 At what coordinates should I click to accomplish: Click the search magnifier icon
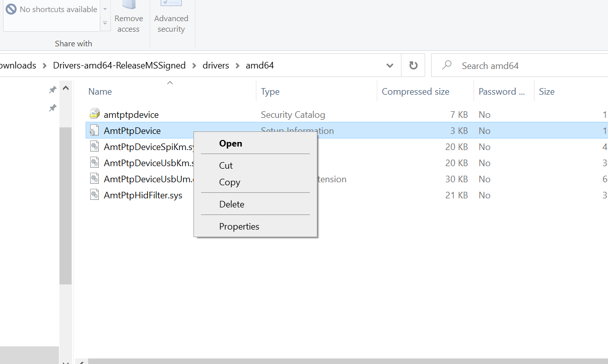click(446, 65)
